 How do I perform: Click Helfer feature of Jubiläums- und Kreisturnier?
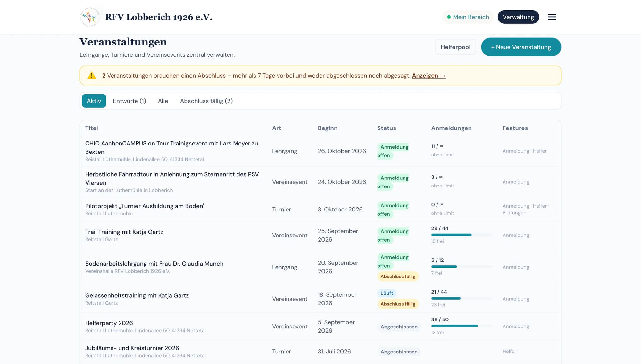tap(509, 352)
